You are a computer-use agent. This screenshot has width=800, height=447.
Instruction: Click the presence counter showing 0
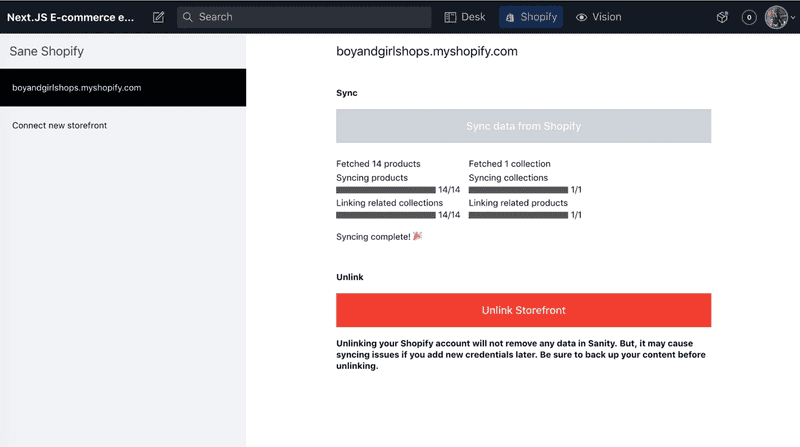click(x=749, y=17)
